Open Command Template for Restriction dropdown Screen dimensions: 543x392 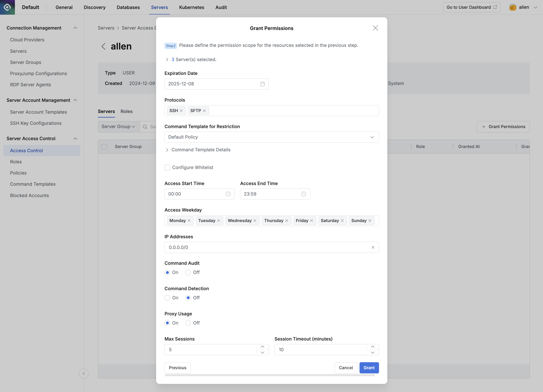tap(271, 137)
